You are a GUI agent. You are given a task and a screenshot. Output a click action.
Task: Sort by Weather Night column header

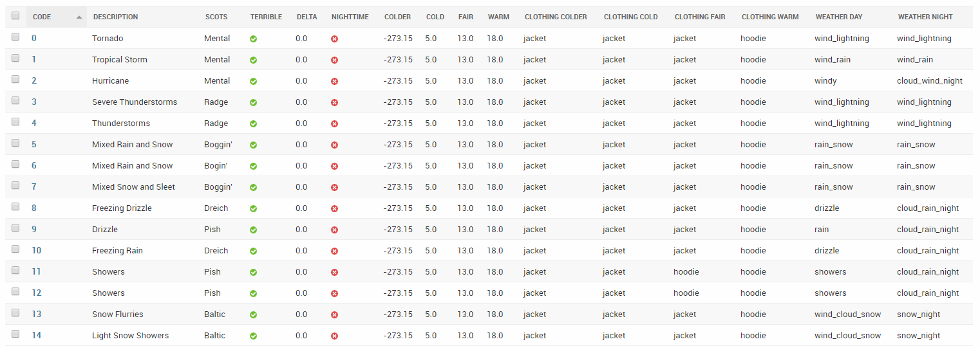click(x=925, y=17)
